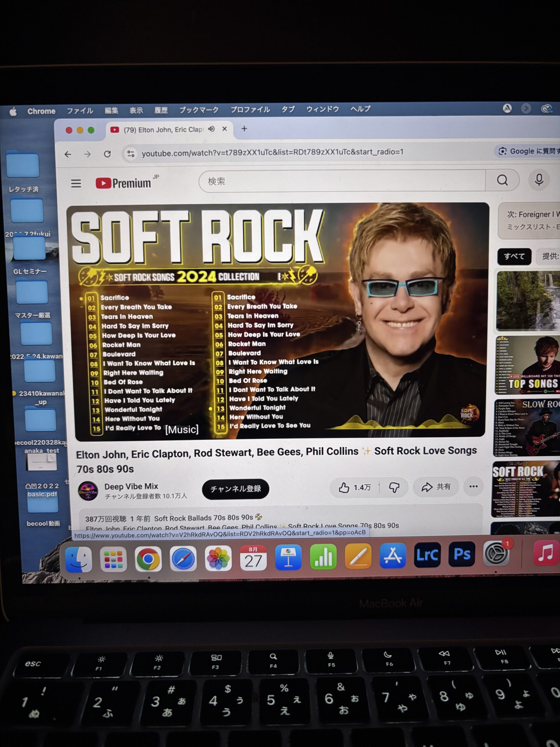Open the TOP SONGS Billboard thumbnail
The image size is (560, 747).
(x=527, y=365)
